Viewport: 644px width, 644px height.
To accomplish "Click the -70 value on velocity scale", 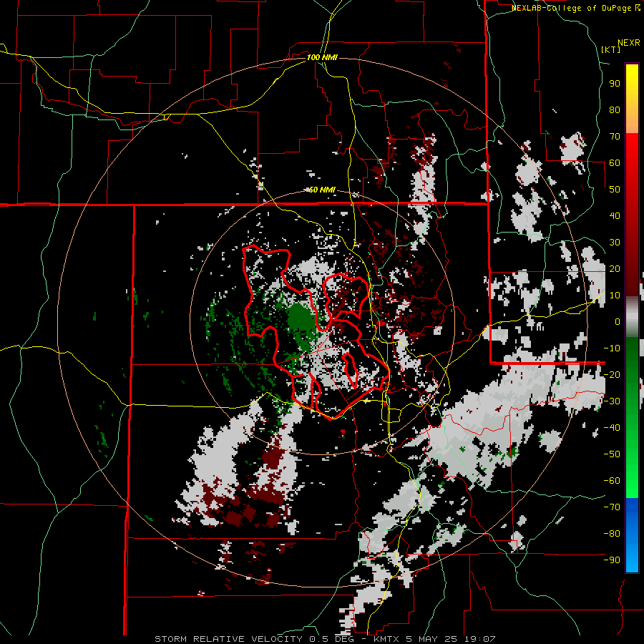I will pos(612,507).
